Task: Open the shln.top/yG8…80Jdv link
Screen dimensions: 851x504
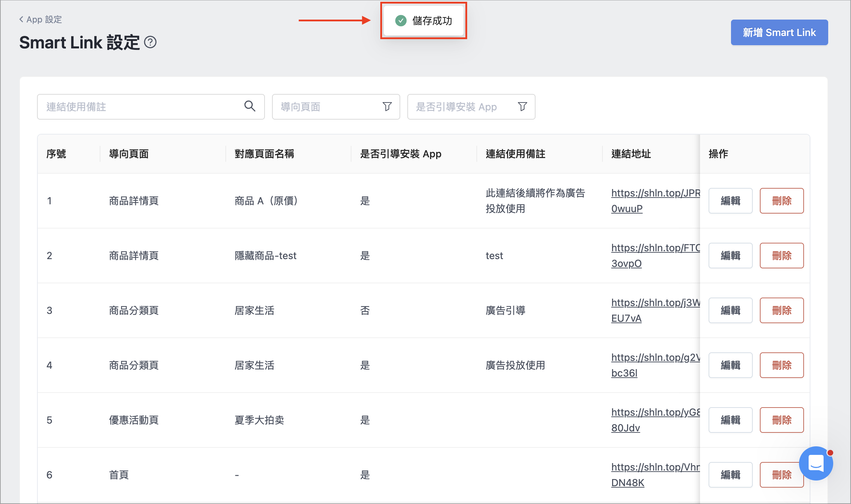Action: (x=655, y=420)
